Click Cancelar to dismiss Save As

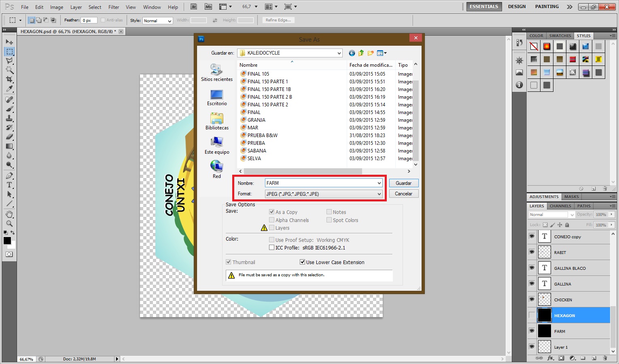pos(404,194)
